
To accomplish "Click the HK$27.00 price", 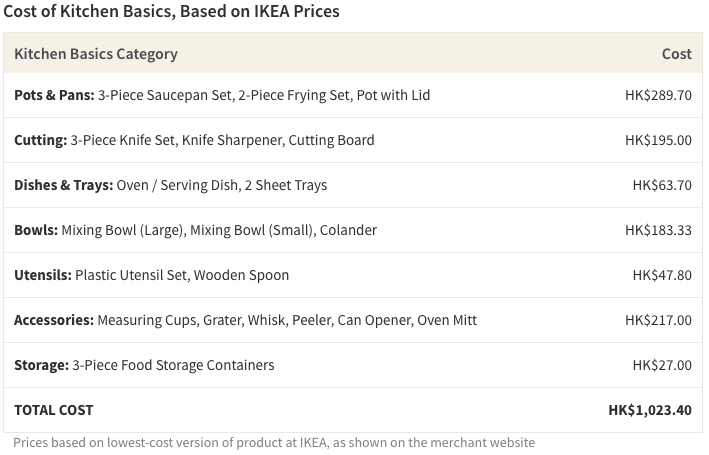I will pos(662,365).
